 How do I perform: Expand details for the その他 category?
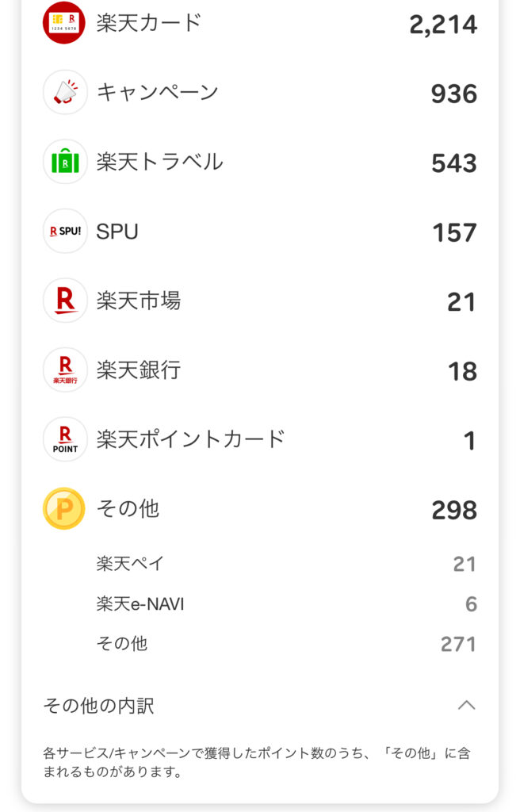[260, 510]
